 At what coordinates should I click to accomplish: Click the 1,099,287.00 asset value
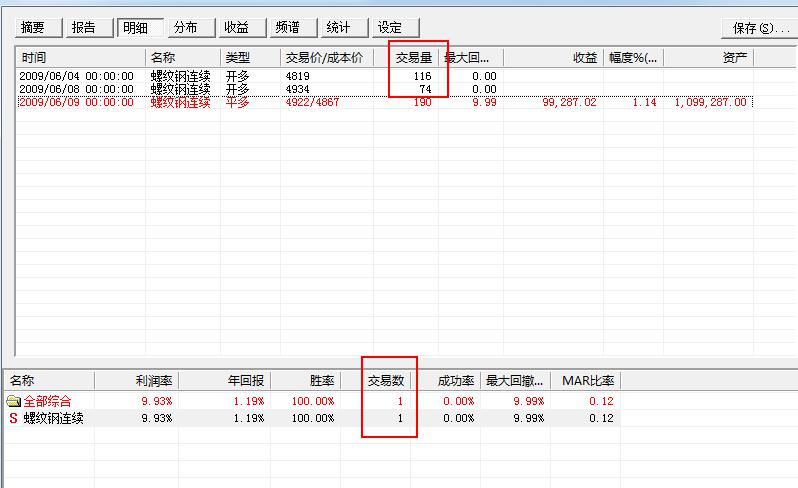click(x=710, y=102)
